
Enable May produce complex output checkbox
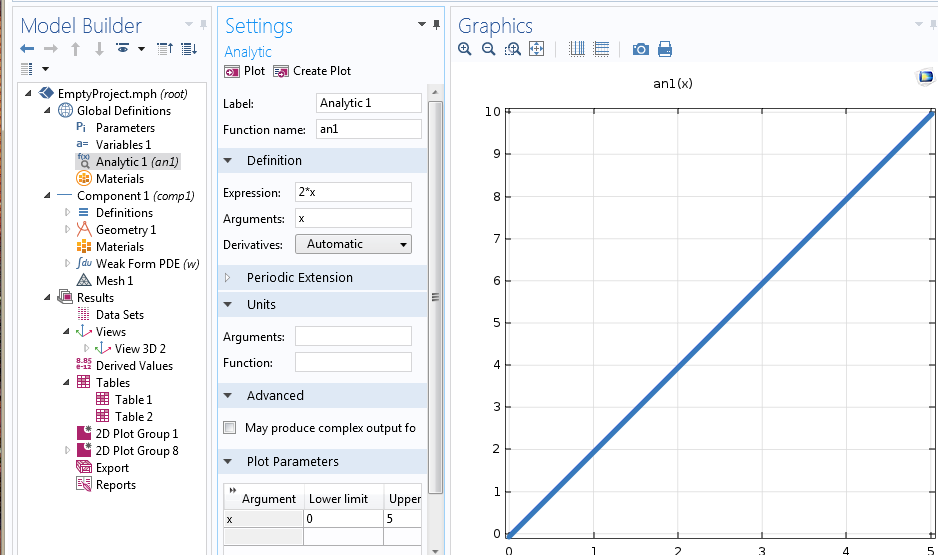point(229,428)
